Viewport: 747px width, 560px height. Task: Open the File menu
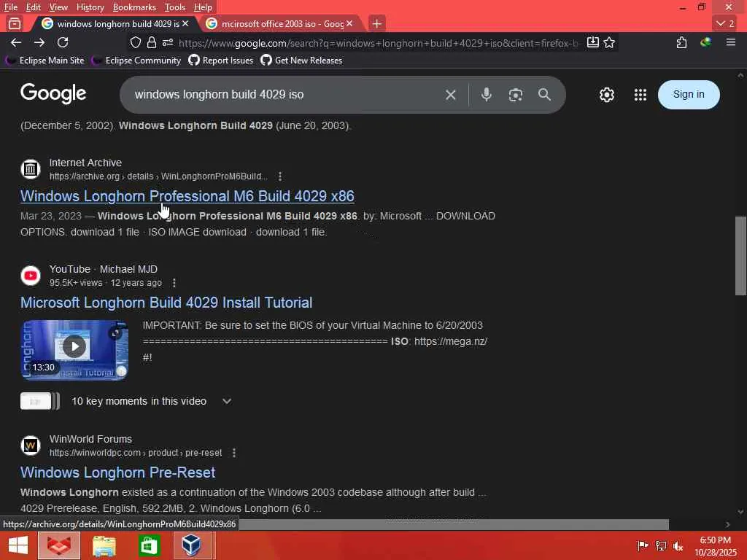click(x=10, y=7)
